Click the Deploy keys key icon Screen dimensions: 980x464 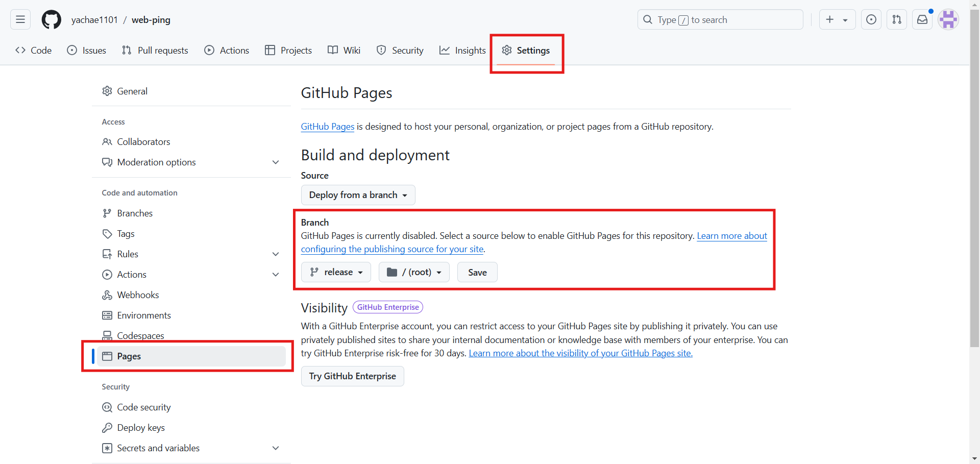pyautogui.click(x=107, y=428)
